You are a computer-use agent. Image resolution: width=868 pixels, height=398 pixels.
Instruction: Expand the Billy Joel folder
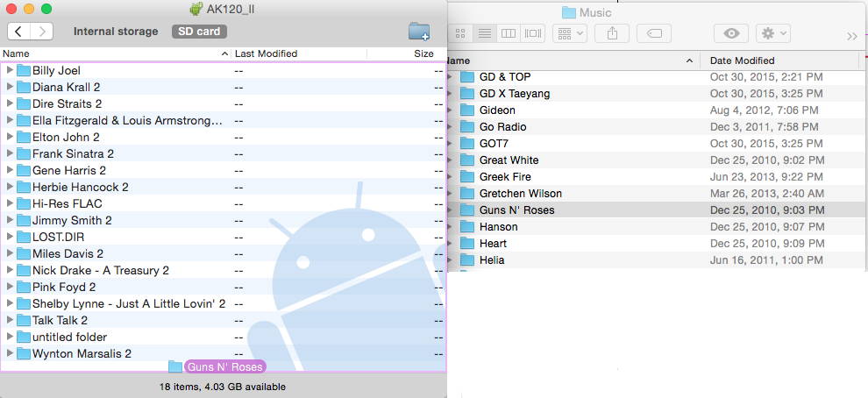point(10,70)
